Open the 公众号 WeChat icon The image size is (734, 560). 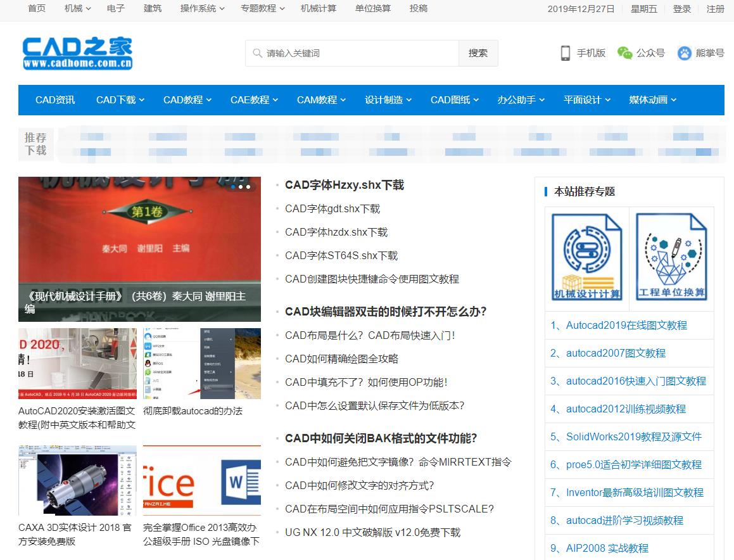pyautogui.click(x=626, y=53)
